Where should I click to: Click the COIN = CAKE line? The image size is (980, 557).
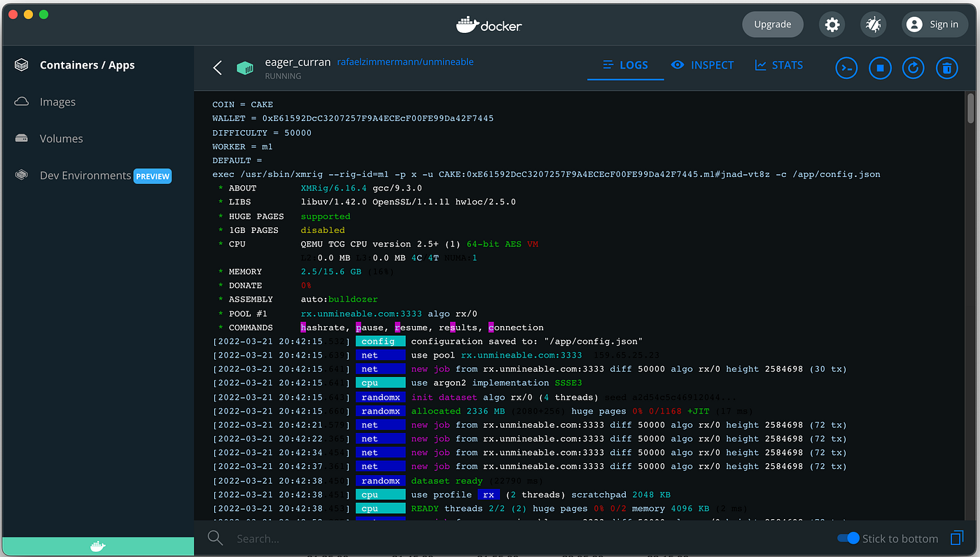pyautogui.click(x=243, y=104)
